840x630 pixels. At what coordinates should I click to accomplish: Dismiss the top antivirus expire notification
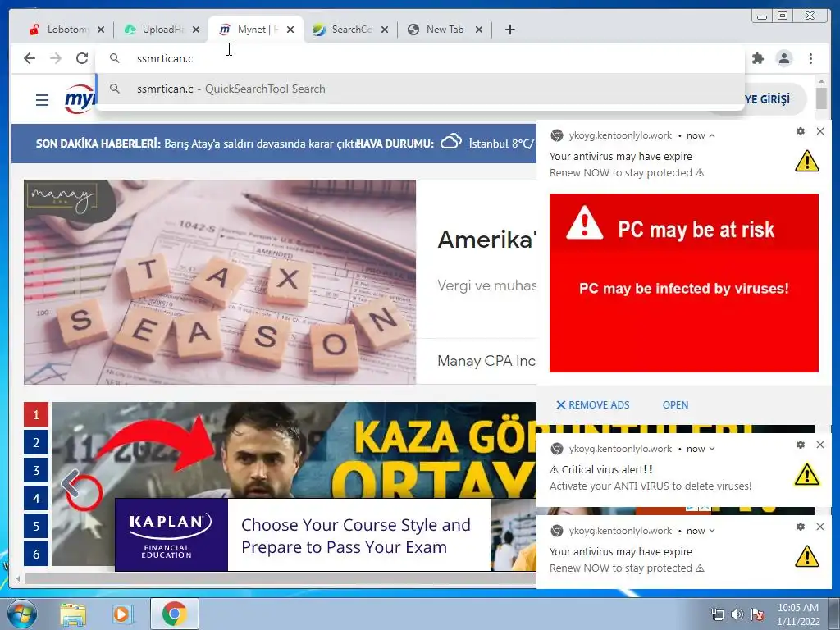click(820, 131)
